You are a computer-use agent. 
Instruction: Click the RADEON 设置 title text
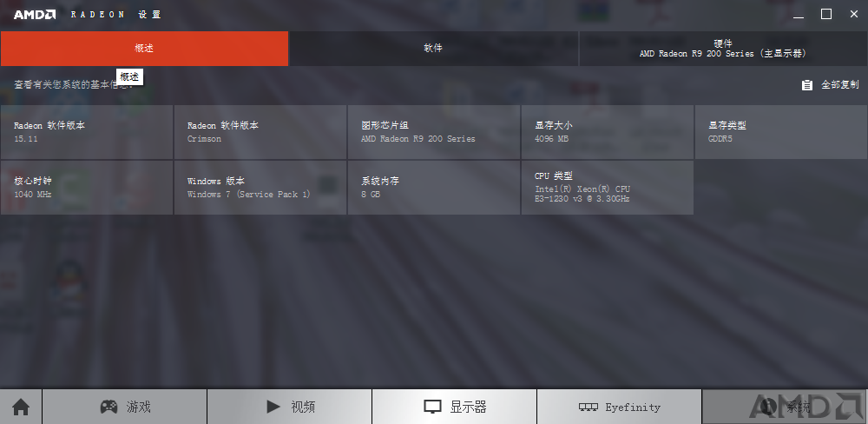115,15
